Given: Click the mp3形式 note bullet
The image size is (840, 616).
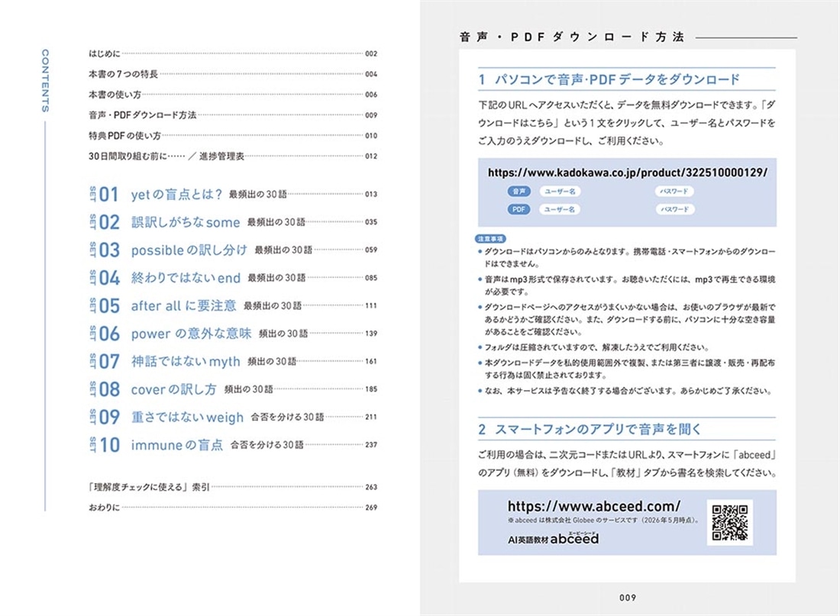Looking at the screenshot, I should 626,285.
